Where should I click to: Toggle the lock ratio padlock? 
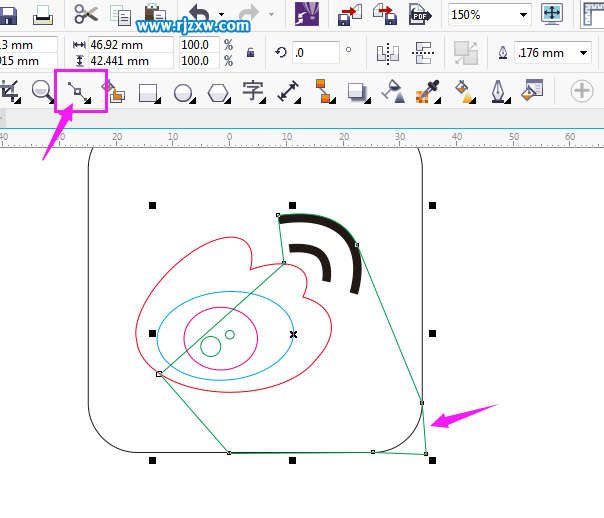248,52
